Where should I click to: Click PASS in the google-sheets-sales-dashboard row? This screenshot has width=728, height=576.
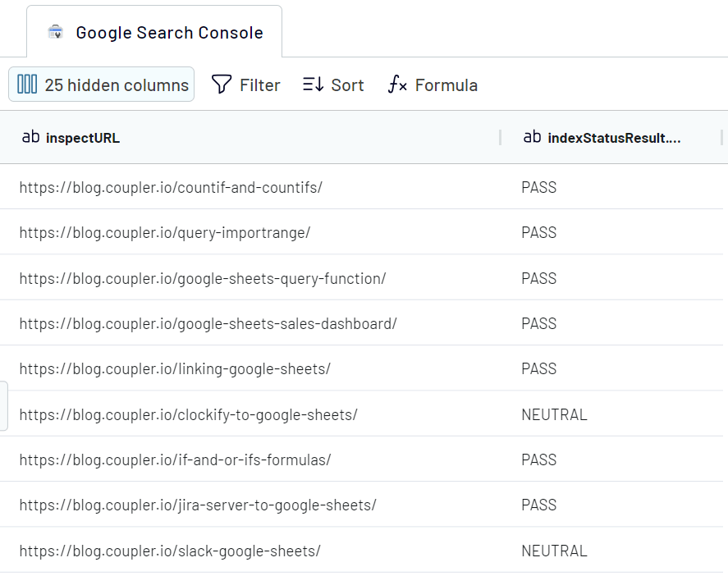538,323
